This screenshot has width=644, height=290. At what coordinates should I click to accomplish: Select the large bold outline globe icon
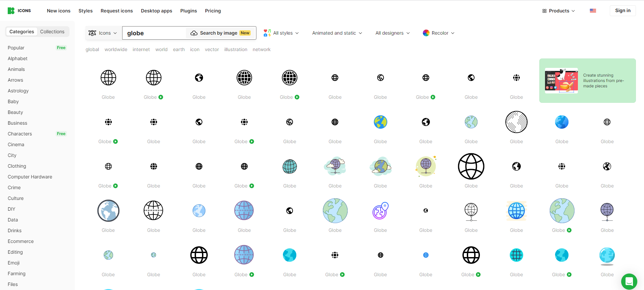point(471,166)
